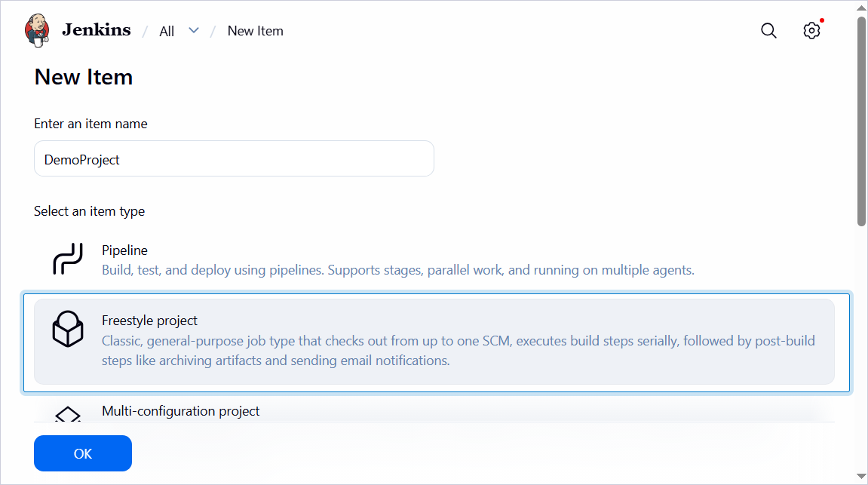868x485 pixels.
Task: Open search with magnifying glass icon
Action: point(768,30)
